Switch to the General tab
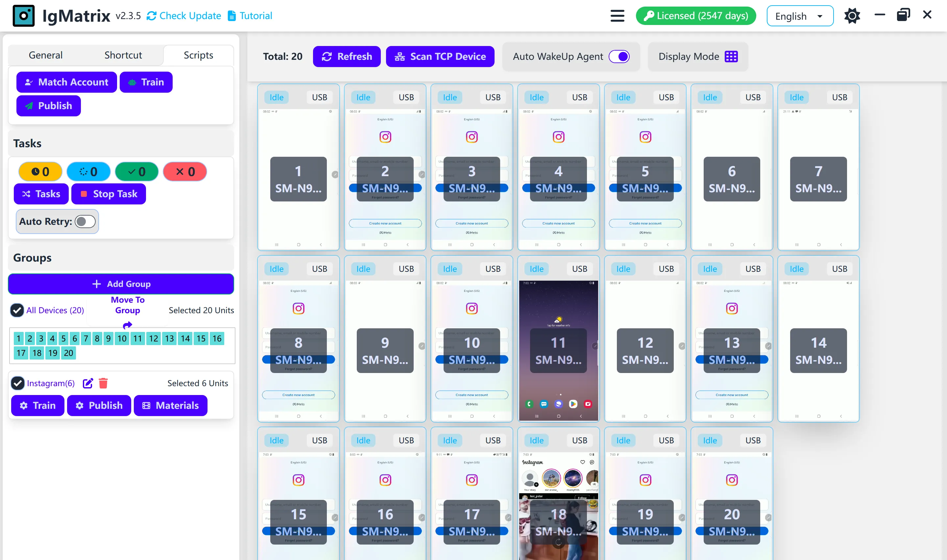Viewport: 947px width, 560px height. tap(45, 55)
